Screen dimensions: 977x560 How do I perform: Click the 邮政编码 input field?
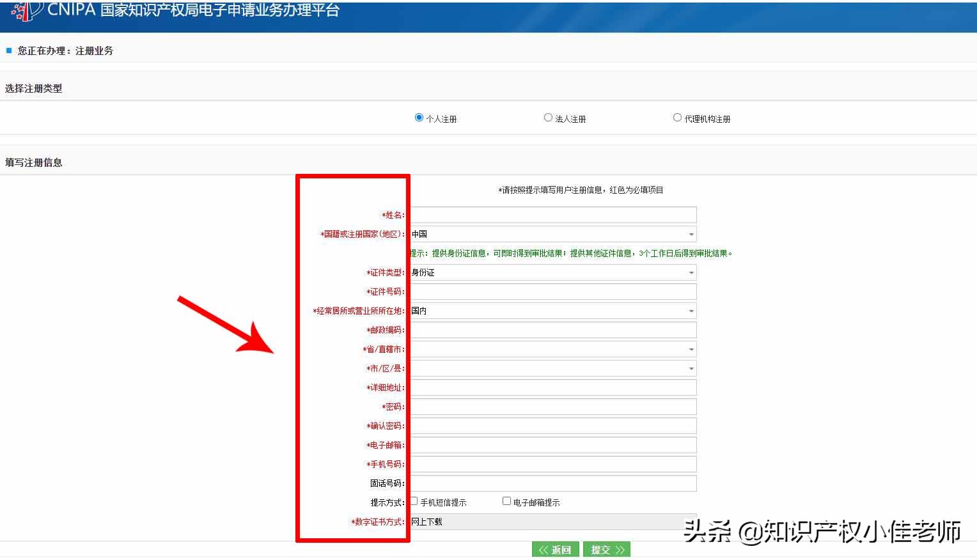coord(553,330)
